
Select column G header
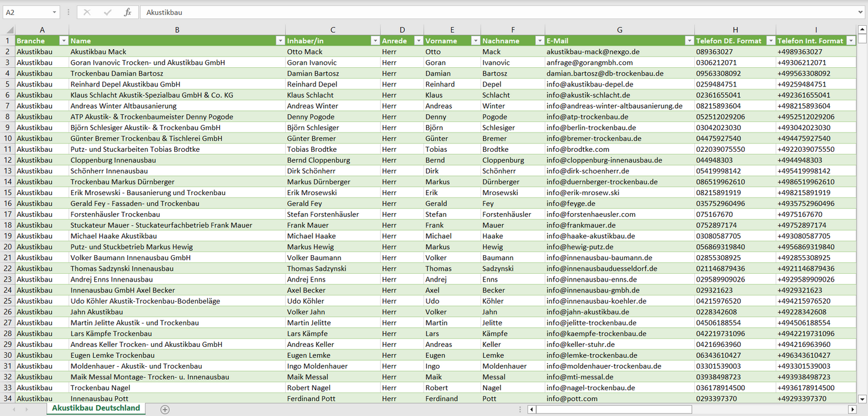pos(619,29)
